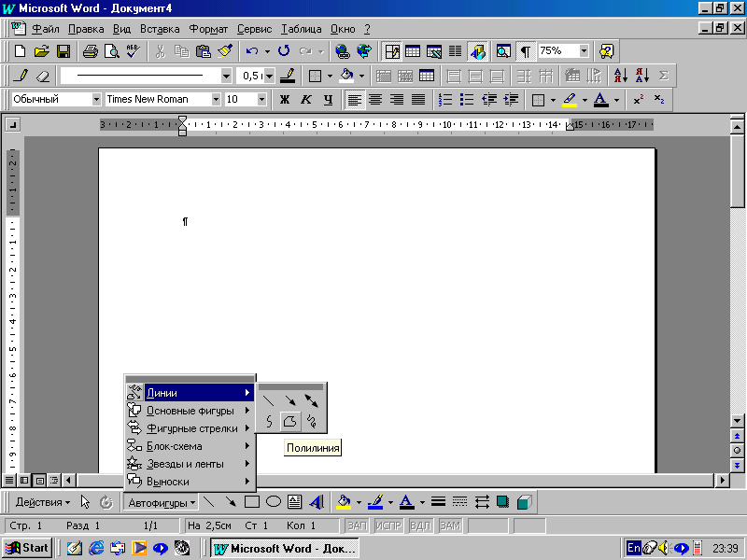The image size is (747, 560).
Task: Open the Times New Roman font dropdown
Action: pos(217,100)
